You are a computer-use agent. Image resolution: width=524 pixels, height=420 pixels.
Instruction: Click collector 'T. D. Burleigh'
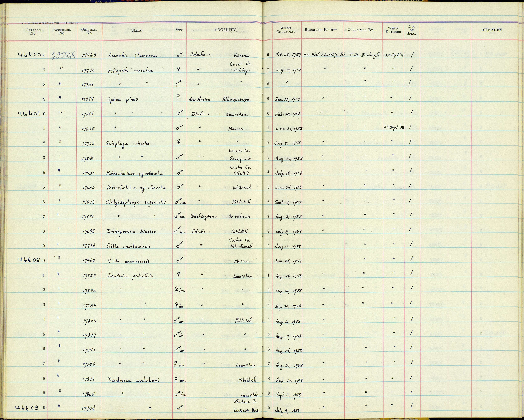(364, 55)
